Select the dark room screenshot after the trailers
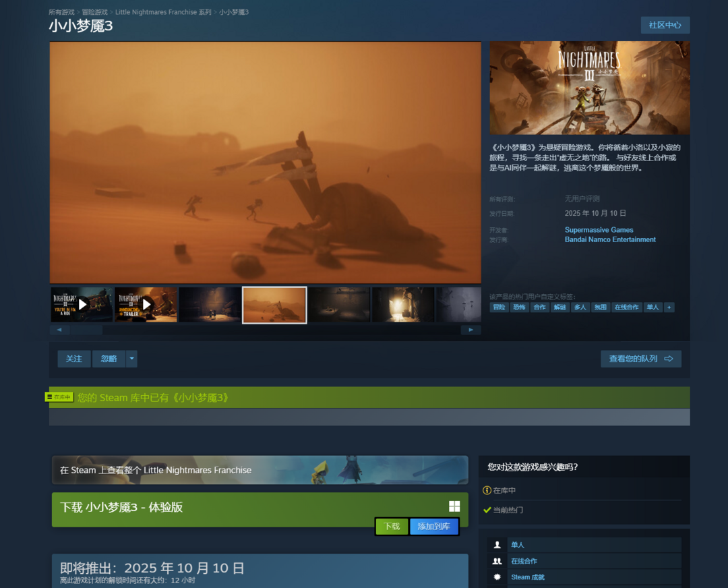The height and width of the screenshot is (588, 728). pyautogui.click(x=210, y=305)
